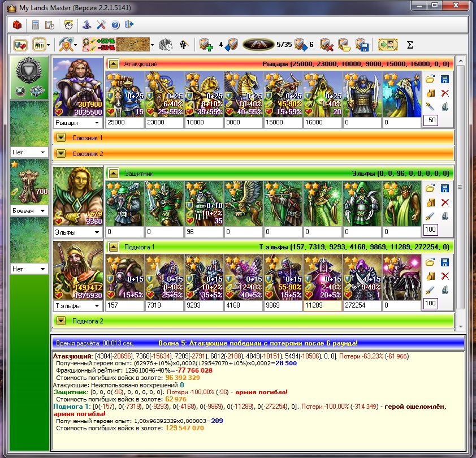Click the Sigma summary icon
Image resolution: width=476 pixels, height=458 pixels.
click(409, 45)
